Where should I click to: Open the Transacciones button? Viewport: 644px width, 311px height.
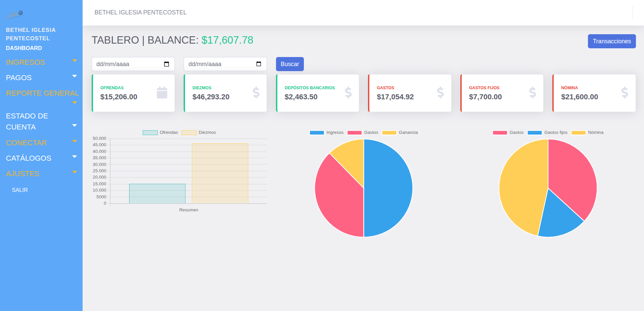611,41
